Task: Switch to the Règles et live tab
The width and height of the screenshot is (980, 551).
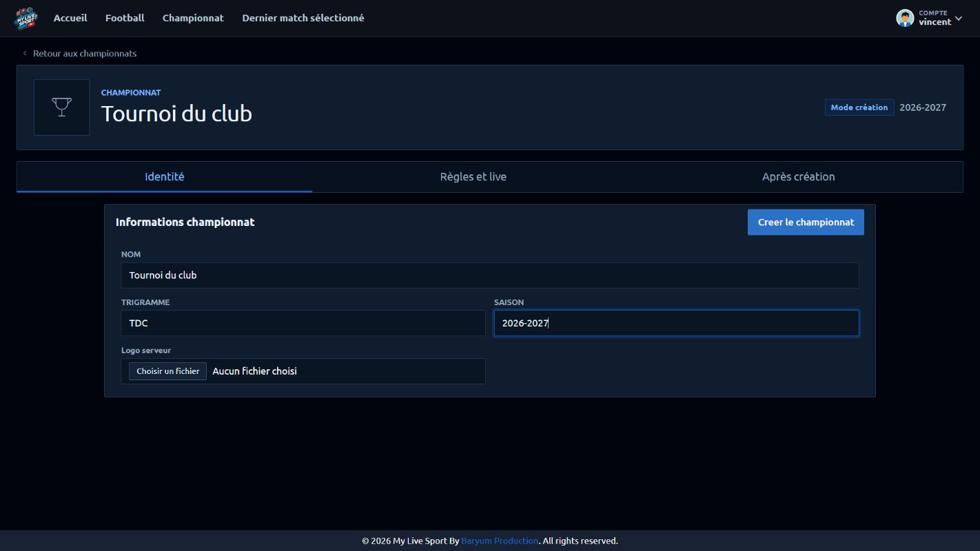Action: [x=473, y=177]
